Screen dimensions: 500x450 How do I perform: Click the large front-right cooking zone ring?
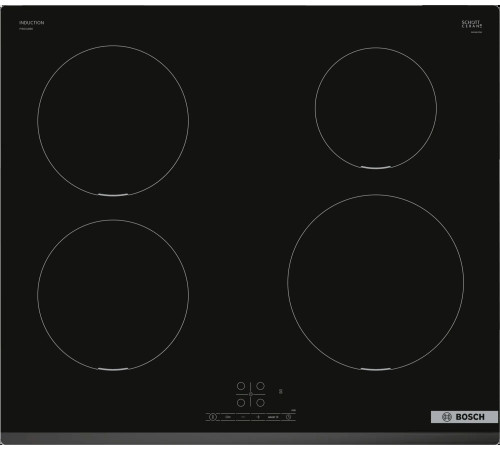(375, 282)
